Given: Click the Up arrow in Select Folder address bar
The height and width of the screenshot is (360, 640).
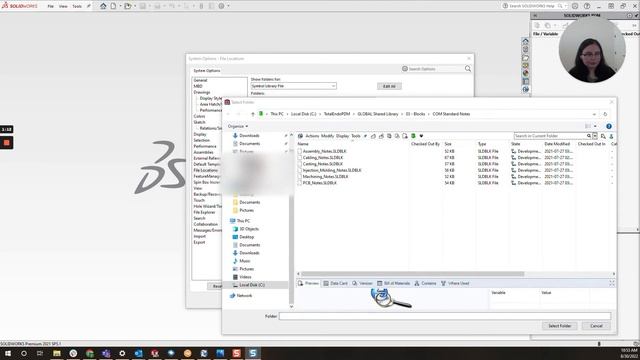Looking at the screenshot, I should pos(253,114).
